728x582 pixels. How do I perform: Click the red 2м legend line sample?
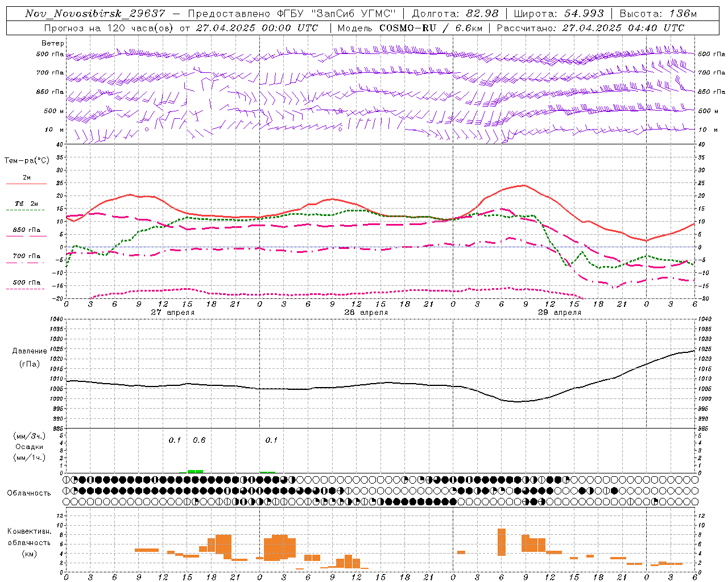click(26, 184)
